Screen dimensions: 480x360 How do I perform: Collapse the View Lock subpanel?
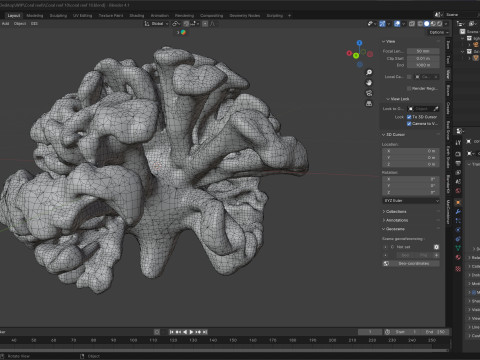(397, 99)
